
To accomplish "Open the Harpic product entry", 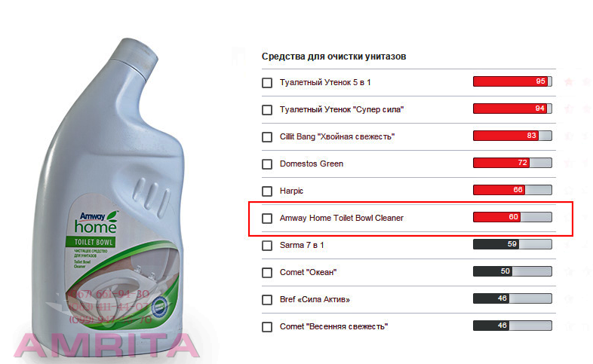I will [x=291, y=191].
